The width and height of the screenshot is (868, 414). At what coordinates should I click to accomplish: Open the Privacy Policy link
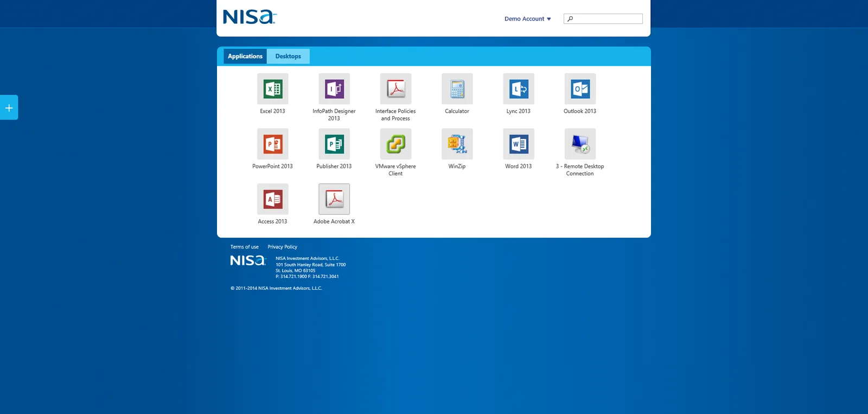283,247
